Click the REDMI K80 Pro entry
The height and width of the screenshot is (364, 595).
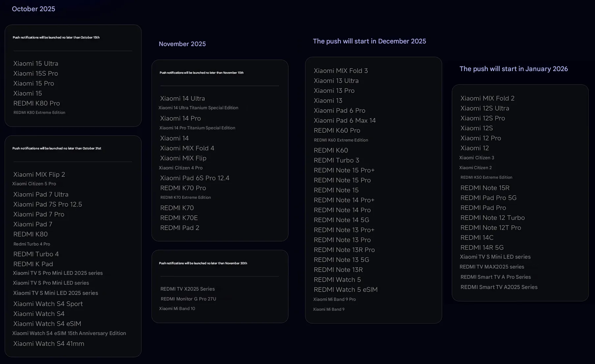(x=36, y=103)
